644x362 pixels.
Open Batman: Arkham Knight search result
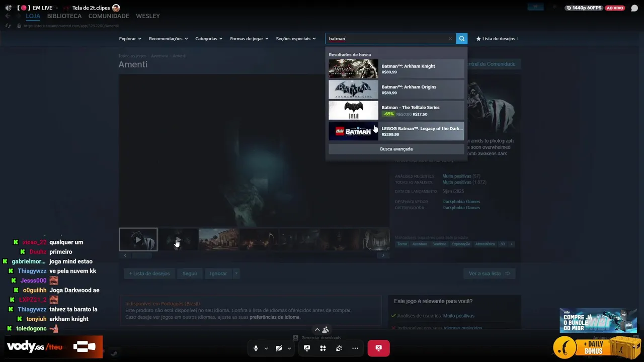point(396,69)
